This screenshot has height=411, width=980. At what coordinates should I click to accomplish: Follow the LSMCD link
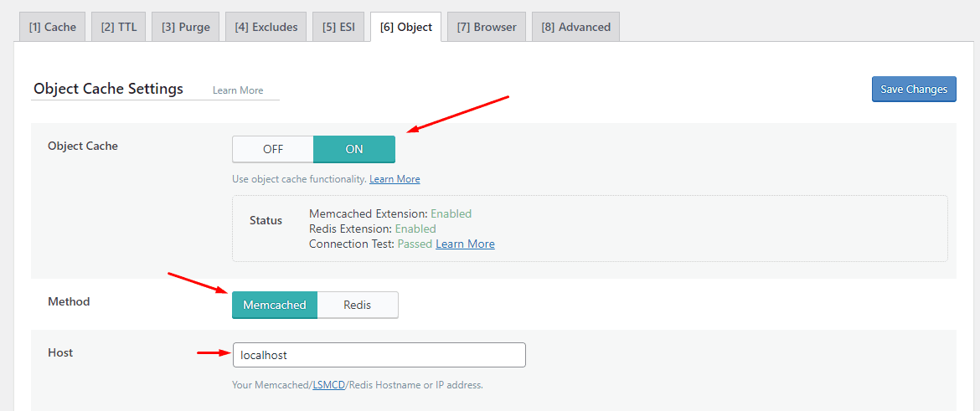coord(329,385)
